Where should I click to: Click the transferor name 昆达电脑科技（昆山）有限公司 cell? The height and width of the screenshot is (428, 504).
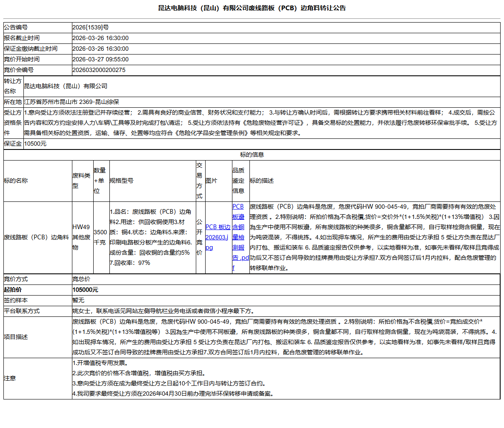(x=66, y=86)
